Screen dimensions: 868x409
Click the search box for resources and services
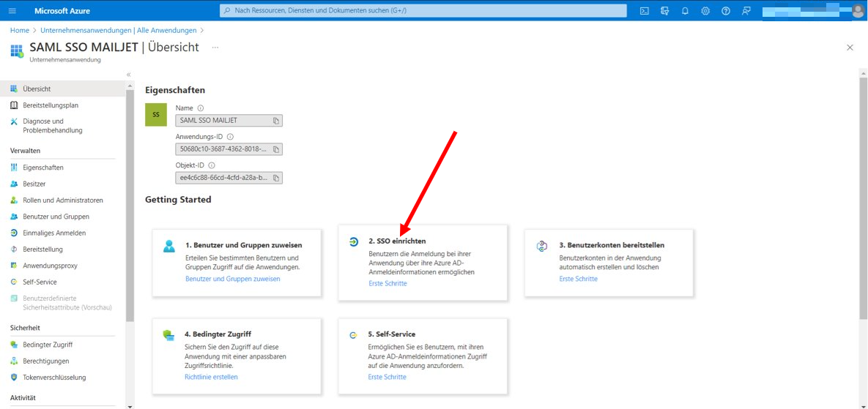pyautogui.click(x=423, y=10)
